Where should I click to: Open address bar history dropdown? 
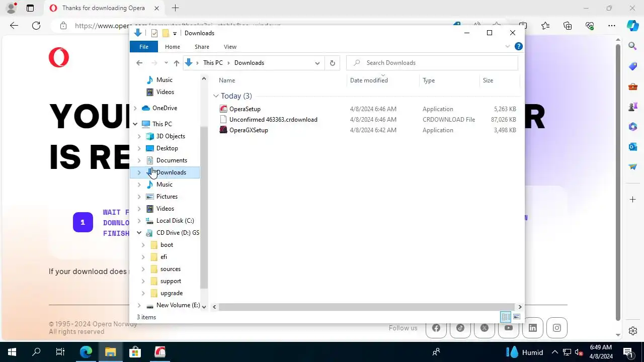pyautogui.click(x=317, y=63)
